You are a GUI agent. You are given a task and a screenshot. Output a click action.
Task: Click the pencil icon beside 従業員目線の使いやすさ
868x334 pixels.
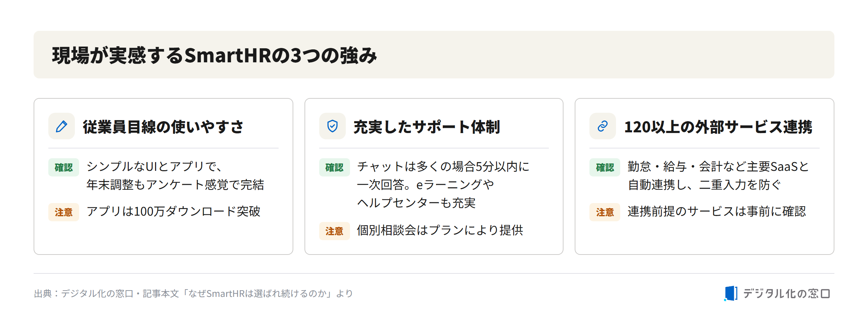pyautogui.click(x=62, y=126)
